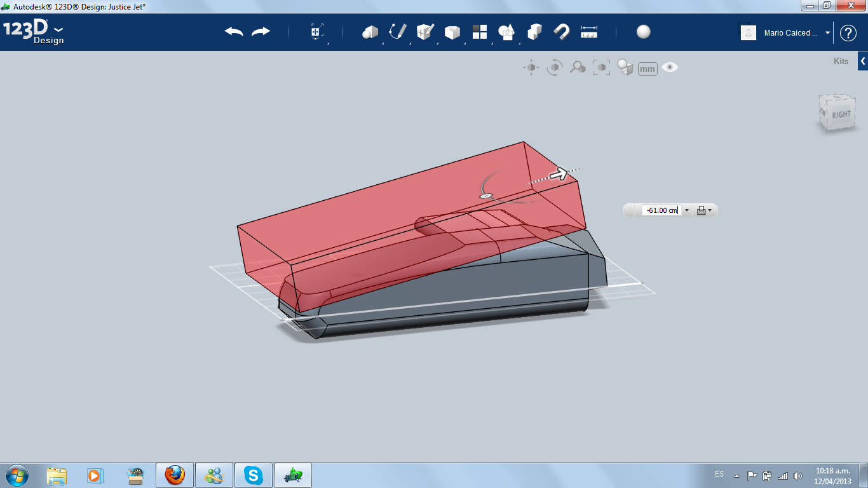Screen dimensions: 868x488
Task: Open Windows Live Messenger from taskbar
Action: [x=214, y=475]
